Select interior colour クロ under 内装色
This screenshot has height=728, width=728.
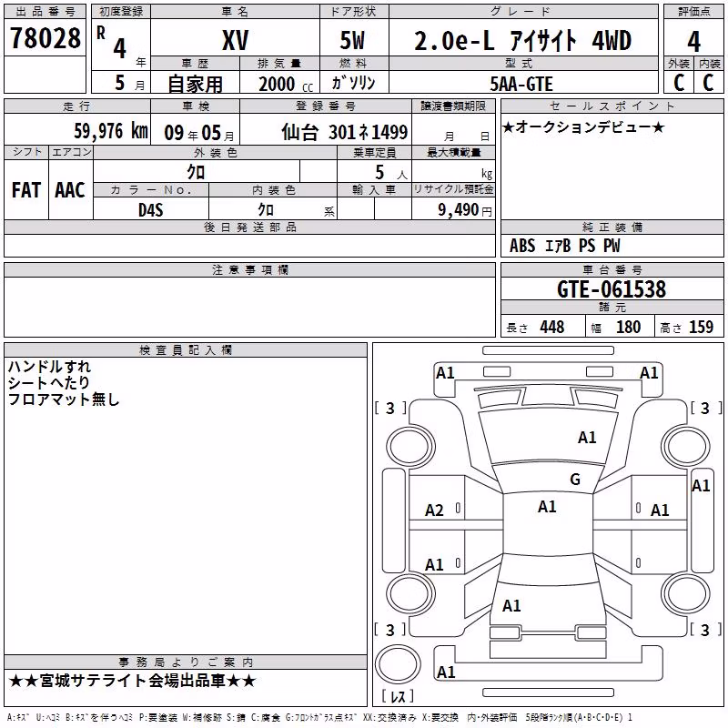(x=266, y=210)
